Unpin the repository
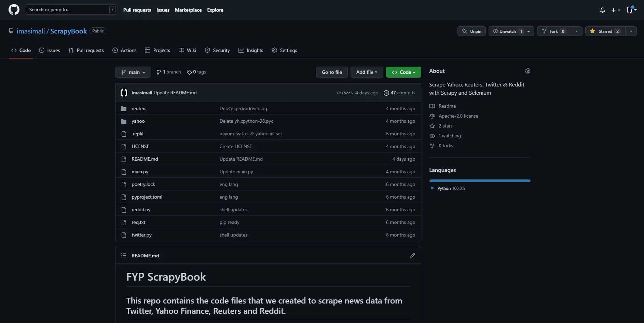 click(471, 31)
